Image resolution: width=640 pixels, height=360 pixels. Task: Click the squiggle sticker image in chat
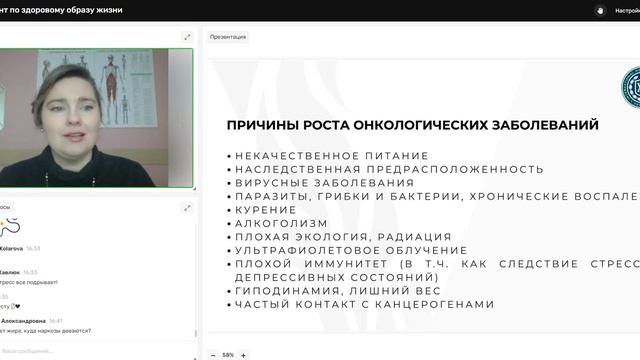10,227
